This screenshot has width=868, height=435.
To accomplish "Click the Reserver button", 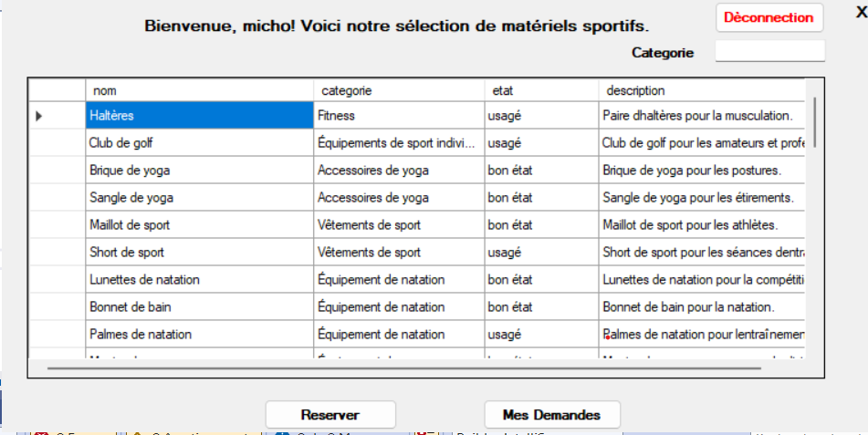I will click(330, 414).
